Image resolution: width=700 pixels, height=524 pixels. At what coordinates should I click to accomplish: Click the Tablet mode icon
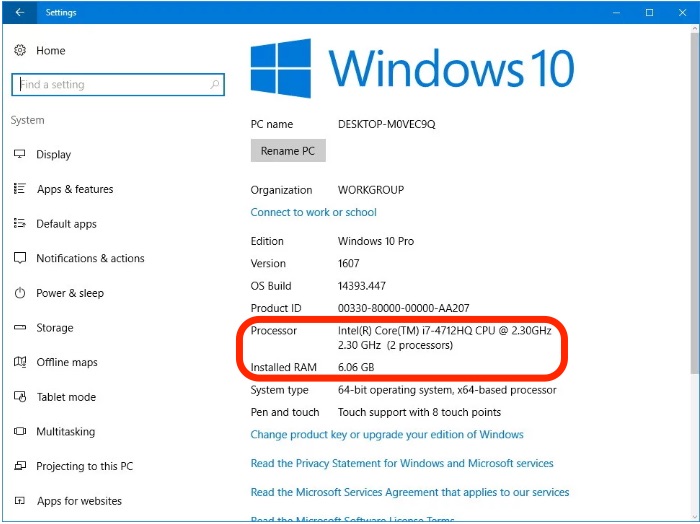tap(20, 396)
